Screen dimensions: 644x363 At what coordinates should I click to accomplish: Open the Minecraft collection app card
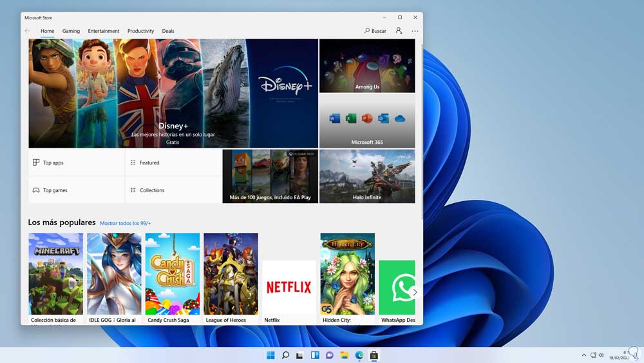coord(56,279)
